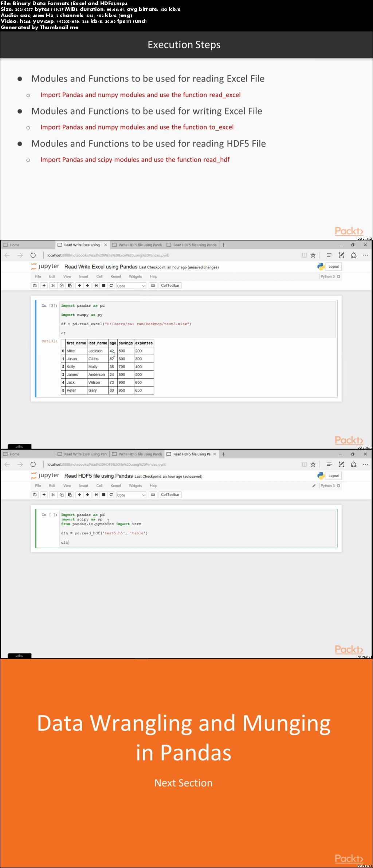Open Widgets menu in Read HDF5 notebook

135,486
